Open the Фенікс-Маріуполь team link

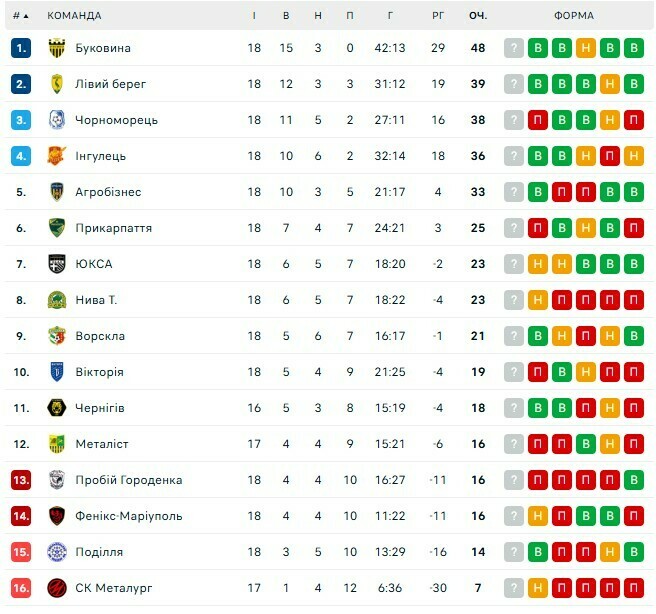pos(128,516)
